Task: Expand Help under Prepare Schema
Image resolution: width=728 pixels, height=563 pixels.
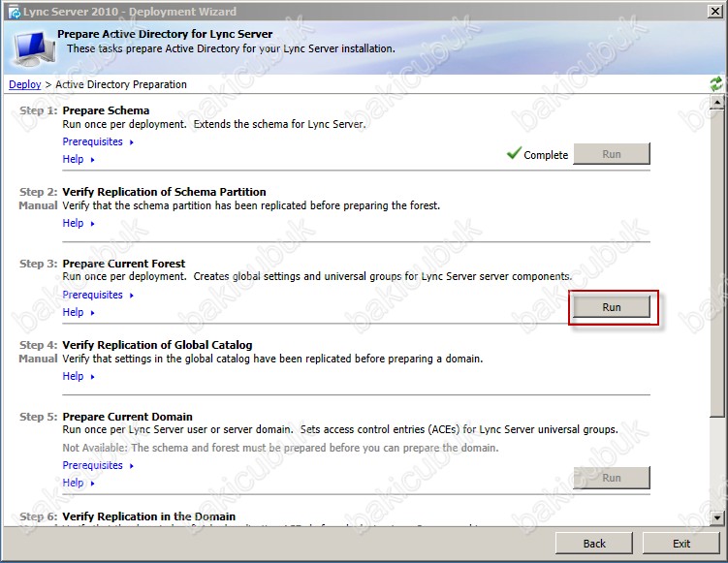Action: pyautogui.click(x=79, y=159)
